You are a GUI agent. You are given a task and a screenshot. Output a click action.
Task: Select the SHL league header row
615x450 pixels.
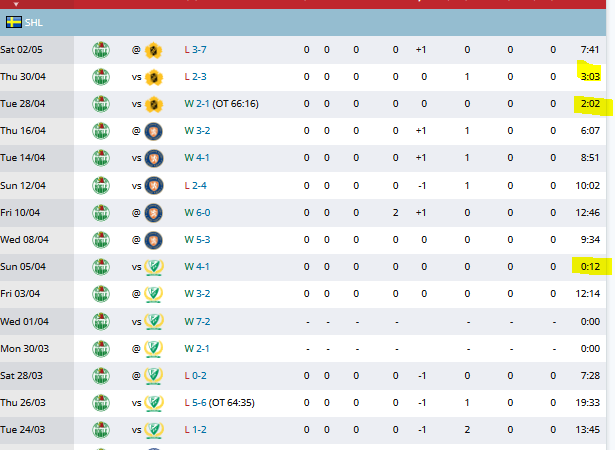(x=303, y=22)
